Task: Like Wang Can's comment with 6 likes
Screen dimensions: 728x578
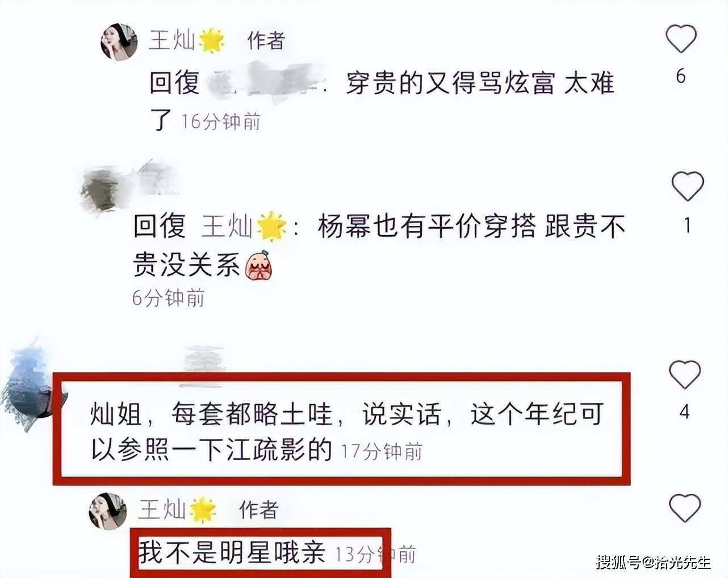Action: click(x=681, y=39)
